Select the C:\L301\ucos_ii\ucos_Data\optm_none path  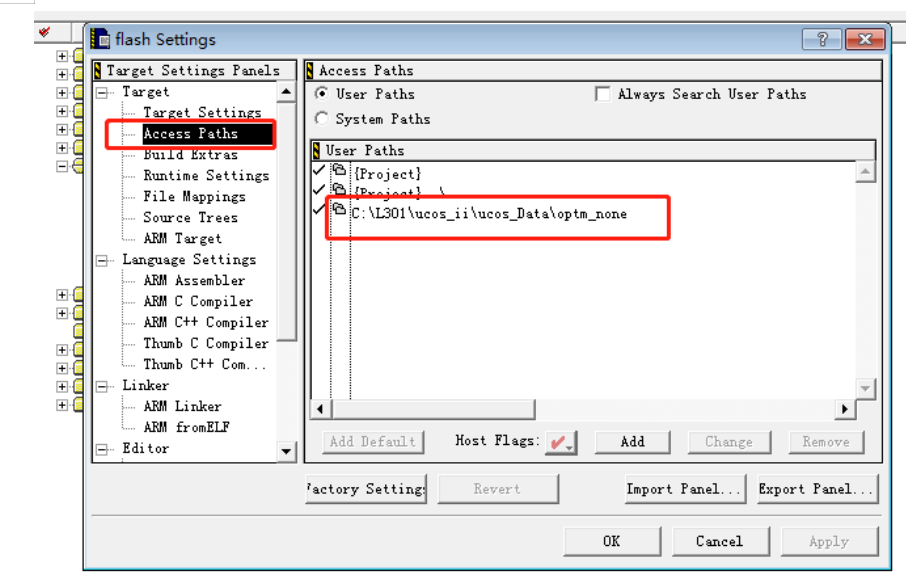click(x=489, y=213)
